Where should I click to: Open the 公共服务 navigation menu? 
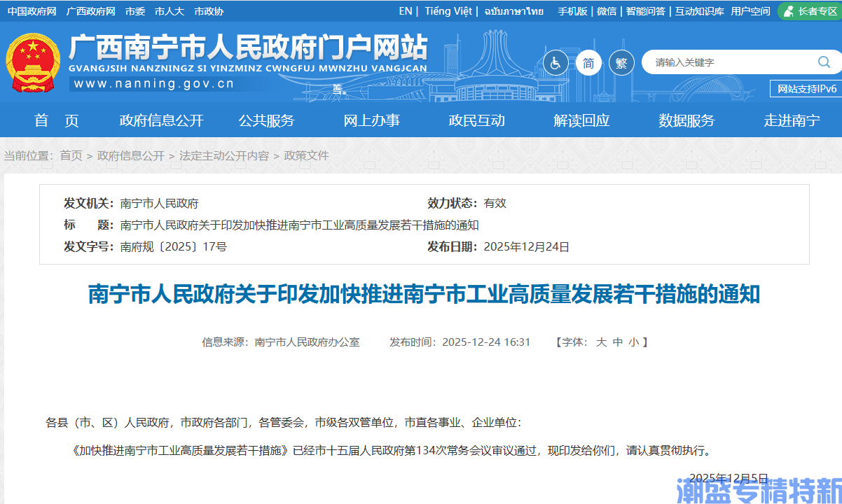(x=265, y=120)
